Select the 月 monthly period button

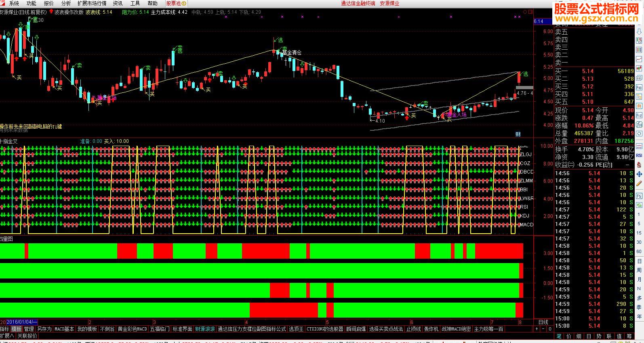pos(639,279)
